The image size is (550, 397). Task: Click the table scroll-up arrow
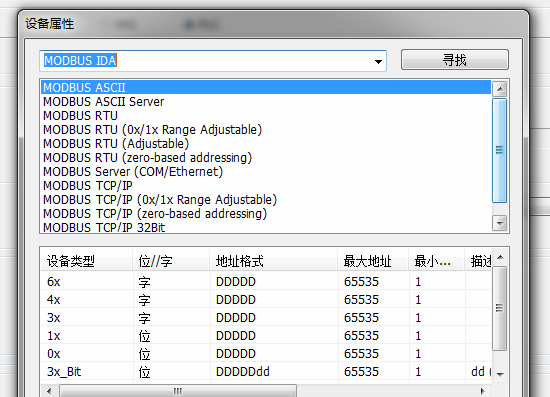(x=500, y=258)
